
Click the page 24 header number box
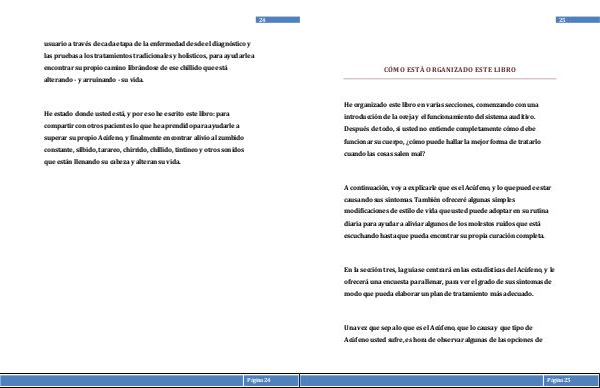278,20
